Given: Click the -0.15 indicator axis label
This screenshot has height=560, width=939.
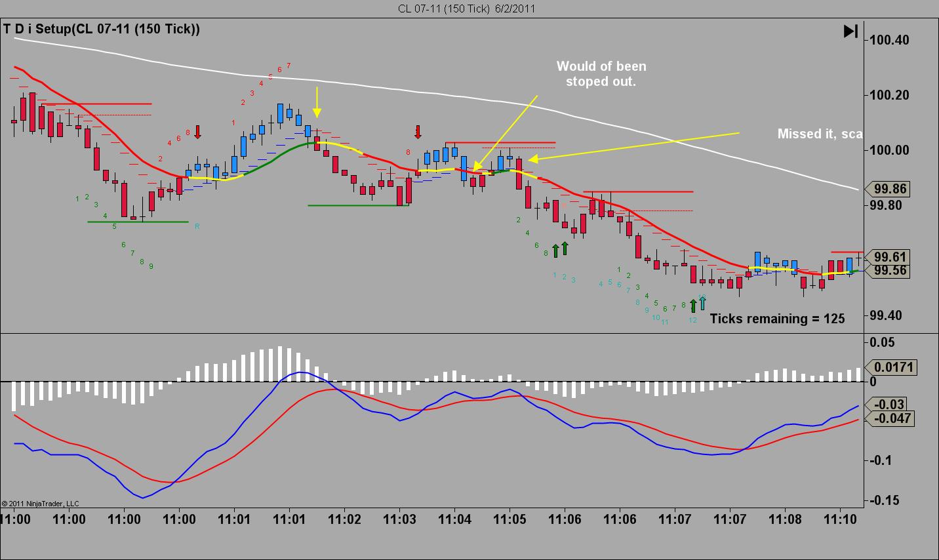Looking at the screenshot, I should 885,500.
